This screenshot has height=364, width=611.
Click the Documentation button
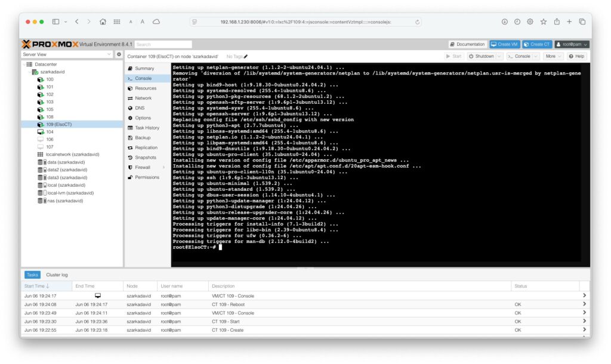tap(467, 44)
